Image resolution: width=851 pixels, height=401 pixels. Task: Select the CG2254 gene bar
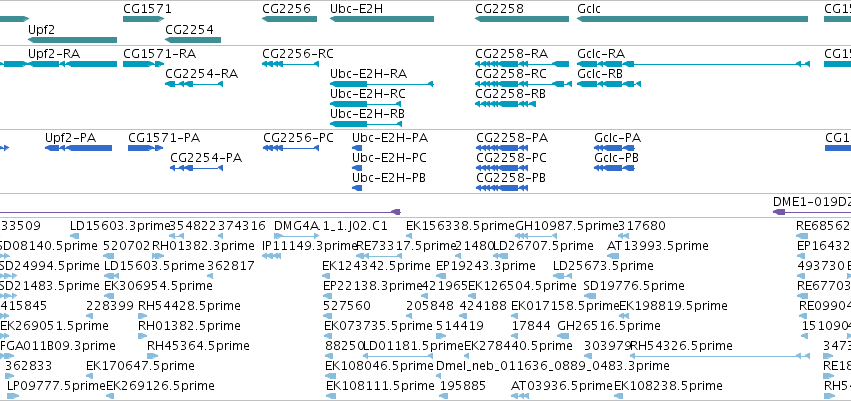193,40
